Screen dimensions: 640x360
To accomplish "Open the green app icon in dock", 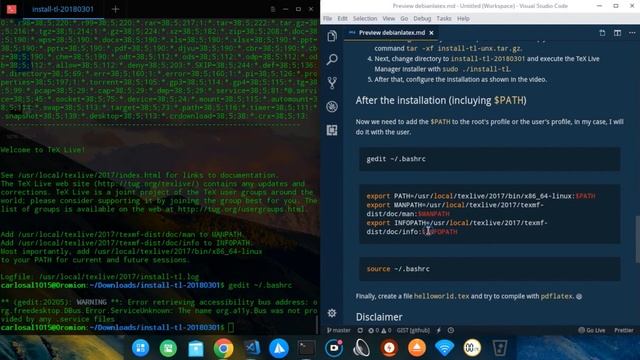I will pos(168,348).
